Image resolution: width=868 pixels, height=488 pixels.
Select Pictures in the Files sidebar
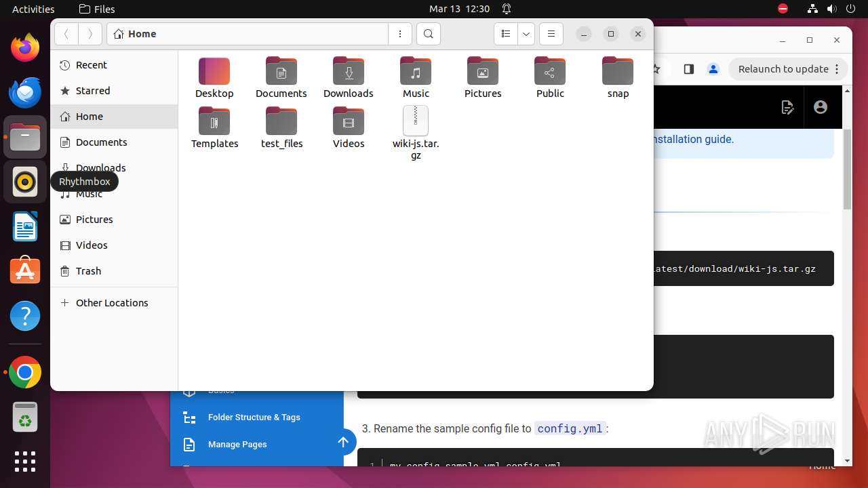coord(114,220)
